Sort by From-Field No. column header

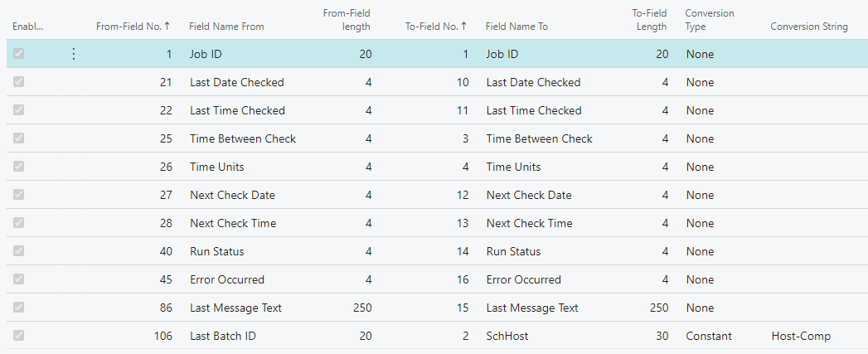click(133, 27)
